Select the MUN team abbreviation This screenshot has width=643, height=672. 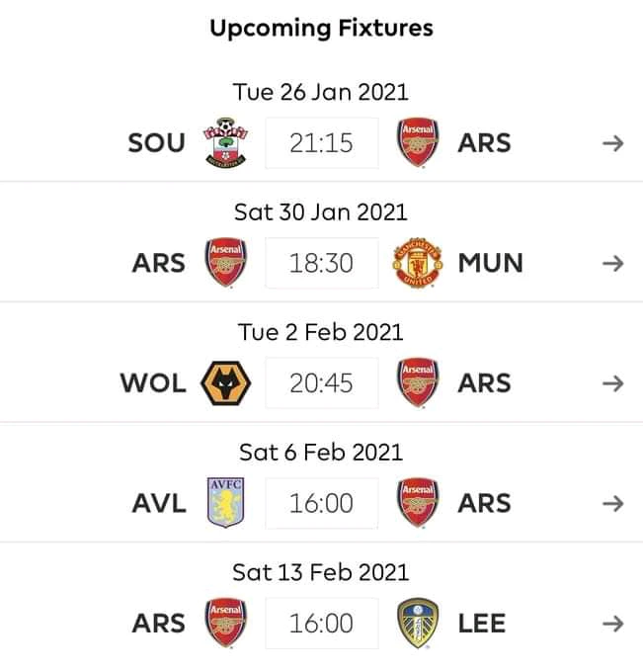coord(490,263)
